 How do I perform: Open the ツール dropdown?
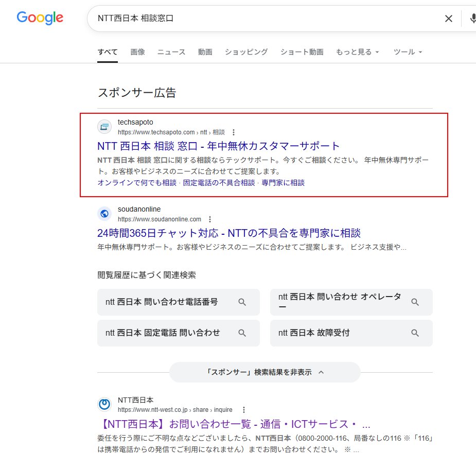coord(408,52)
